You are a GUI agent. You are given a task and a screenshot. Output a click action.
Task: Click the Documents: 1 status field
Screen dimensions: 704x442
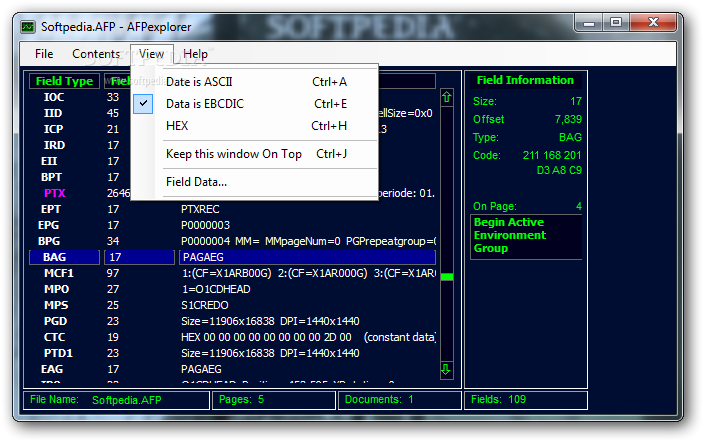click(400, 400)
